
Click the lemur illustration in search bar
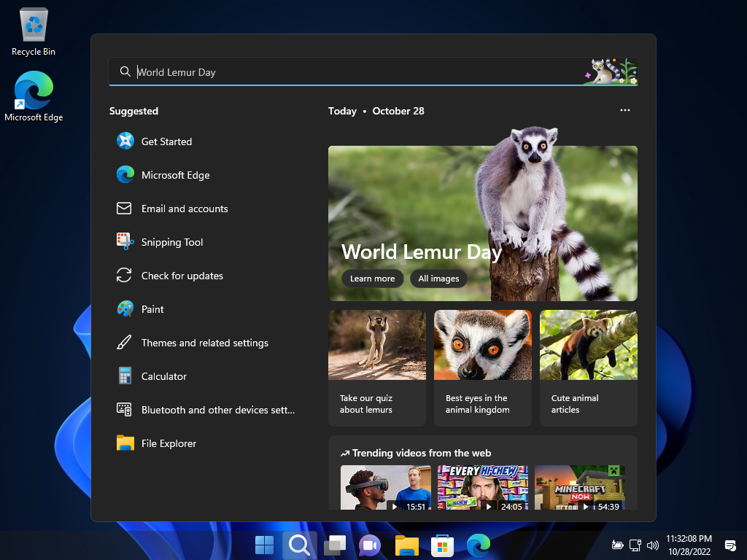(611, 71)
